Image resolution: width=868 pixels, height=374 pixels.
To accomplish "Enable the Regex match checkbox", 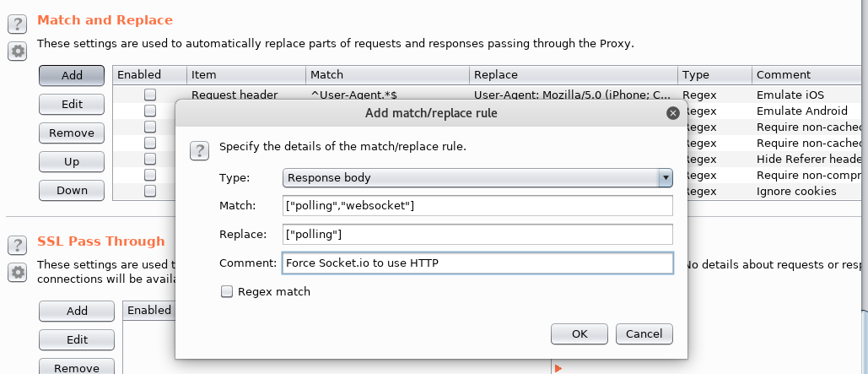I will [226, 291].
